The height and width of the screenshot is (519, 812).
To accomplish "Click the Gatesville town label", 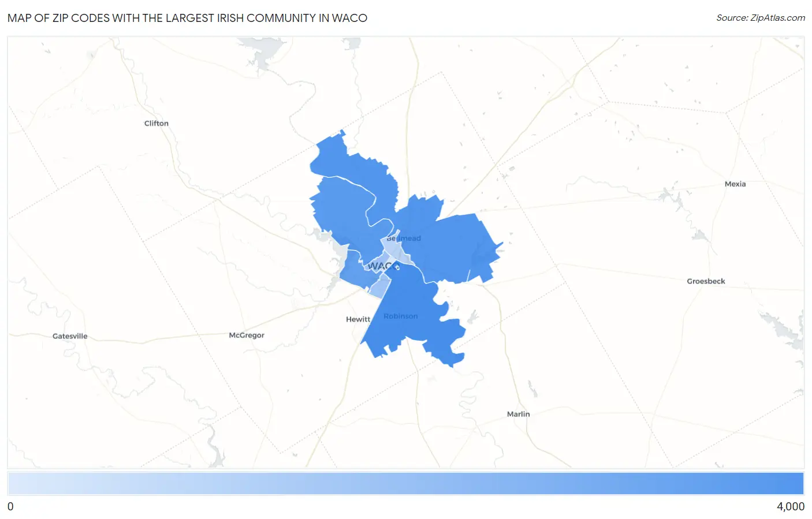I will click(x=70, y=336).
